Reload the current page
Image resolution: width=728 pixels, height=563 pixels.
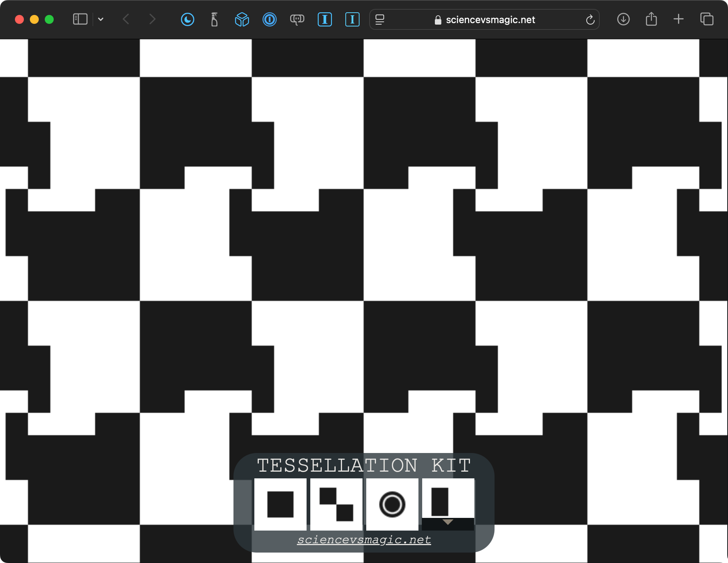coord(590,19)
